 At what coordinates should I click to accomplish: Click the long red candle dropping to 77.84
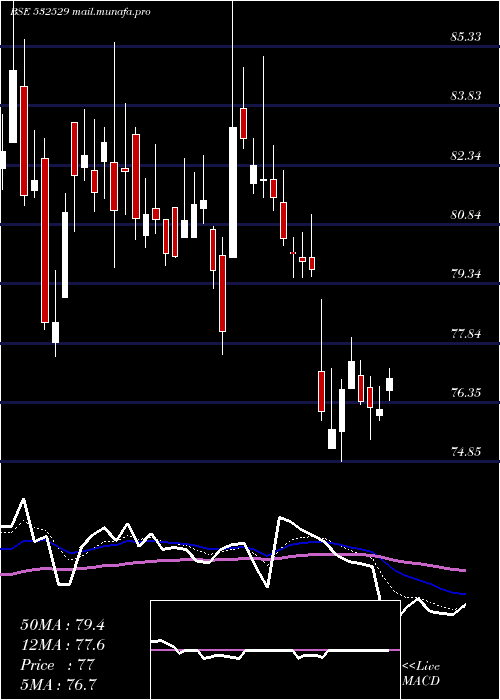click(x=45, y=240)
